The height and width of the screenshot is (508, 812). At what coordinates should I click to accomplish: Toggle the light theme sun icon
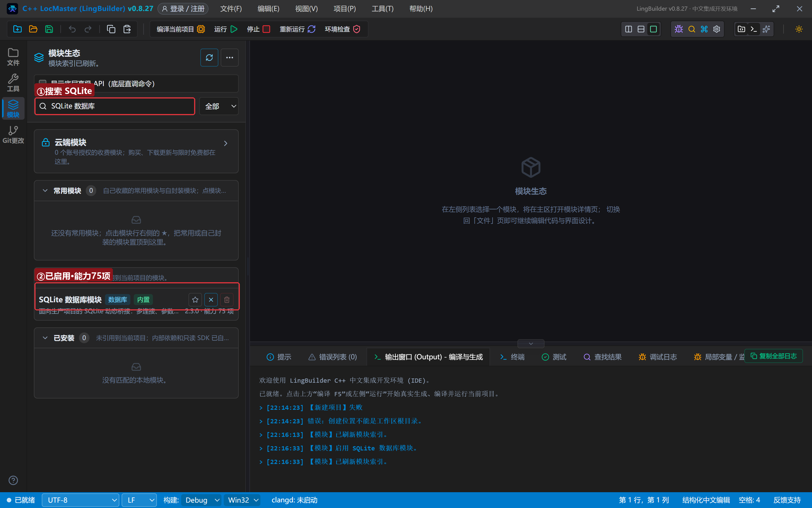799,29
